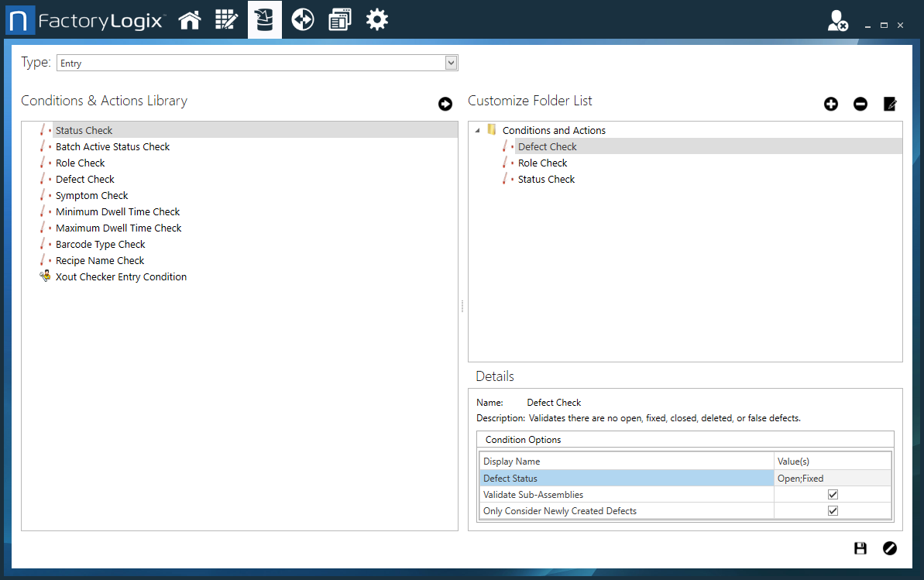Open the gear settings icon

[377, 20]
